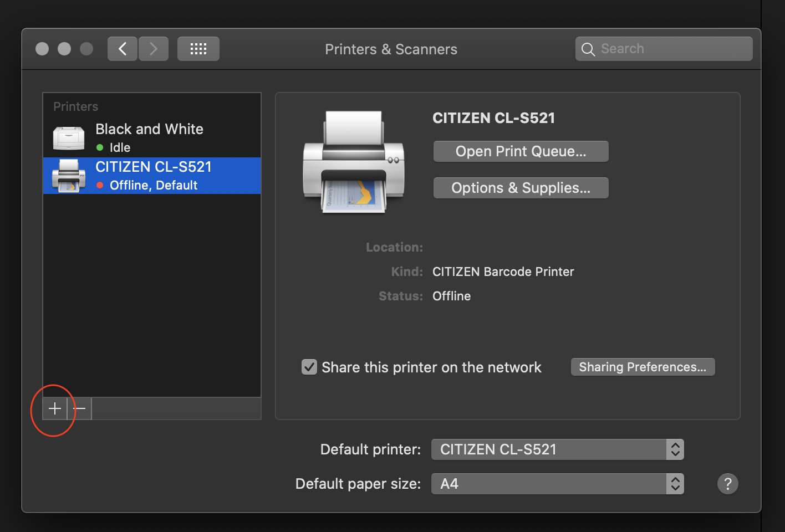Open help with the question mark button
Image resolution: width=785 pixels, height=532 pixels.
728,484
